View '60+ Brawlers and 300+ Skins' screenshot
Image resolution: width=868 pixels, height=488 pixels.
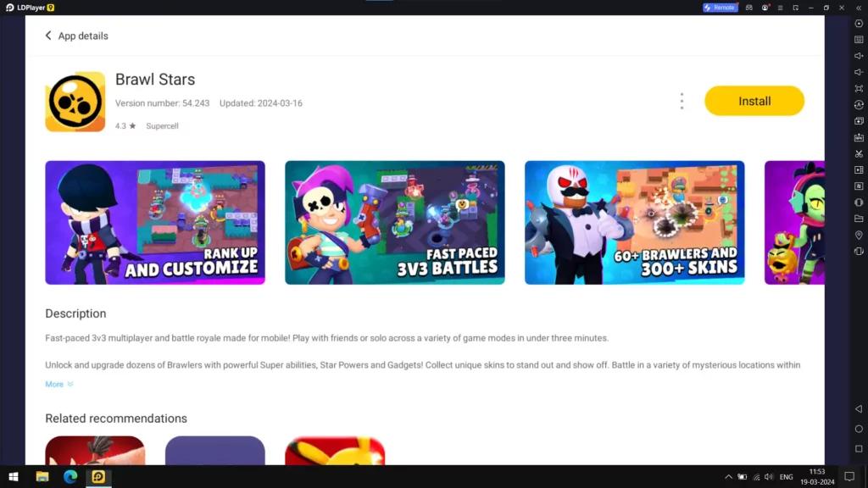point(634,223)
